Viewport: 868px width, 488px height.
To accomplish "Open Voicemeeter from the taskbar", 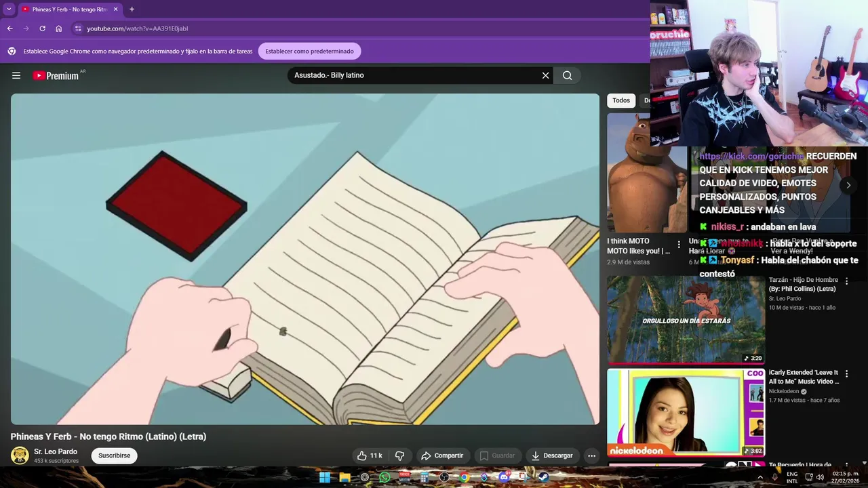I will tap(405, 477).
